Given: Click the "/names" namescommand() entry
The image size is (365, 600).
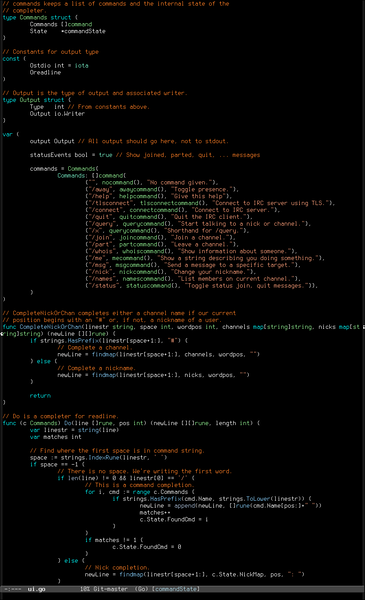Looking at the screenshot, I should pos(193,279).
